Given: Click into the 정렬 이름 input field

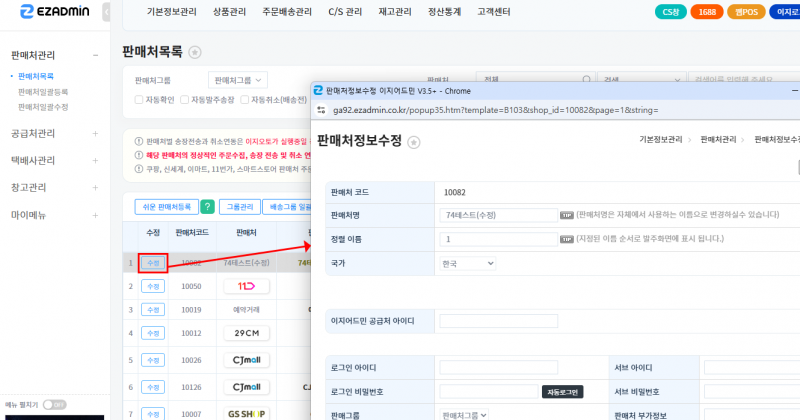Looking at the screenshot, I should pyautogui.click(x=498, y=239).
